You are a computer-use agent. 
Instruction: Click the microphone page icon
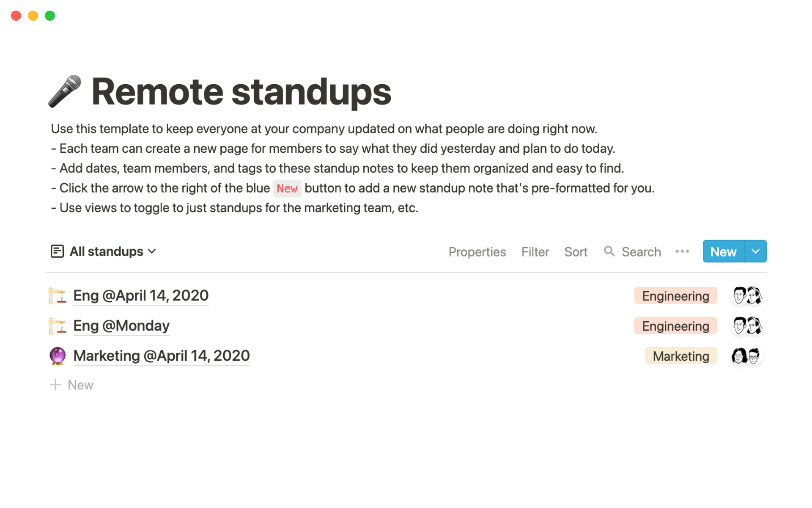(x=65, y=91)
